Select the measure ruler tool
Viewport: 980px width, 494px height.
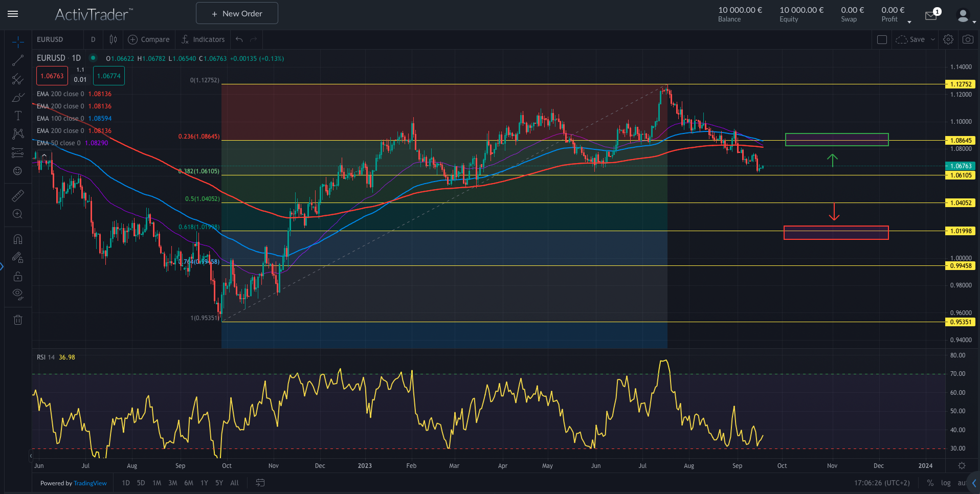[x=18, y=195]
